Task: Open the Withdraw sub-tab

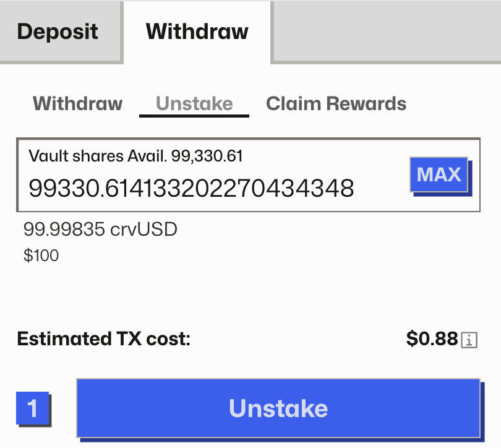Action: (x=77, y=103)
